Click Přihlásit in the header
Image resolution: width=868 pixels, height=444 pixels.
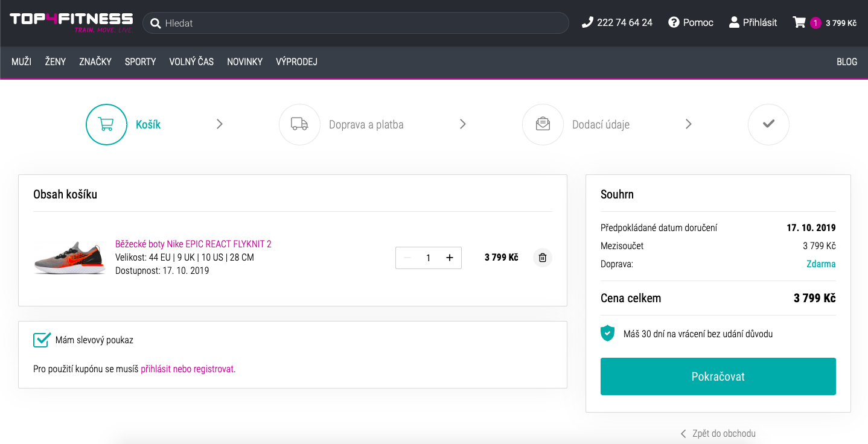(x=753, y=23)
